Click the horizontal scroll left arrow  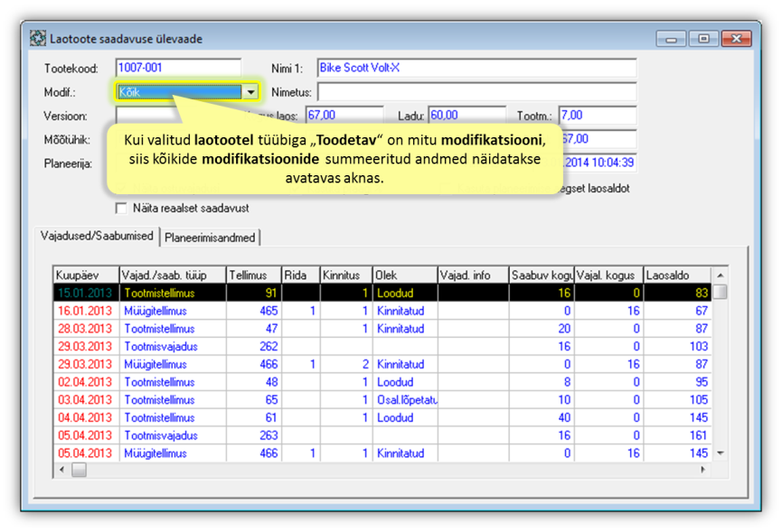pos(61,470)
